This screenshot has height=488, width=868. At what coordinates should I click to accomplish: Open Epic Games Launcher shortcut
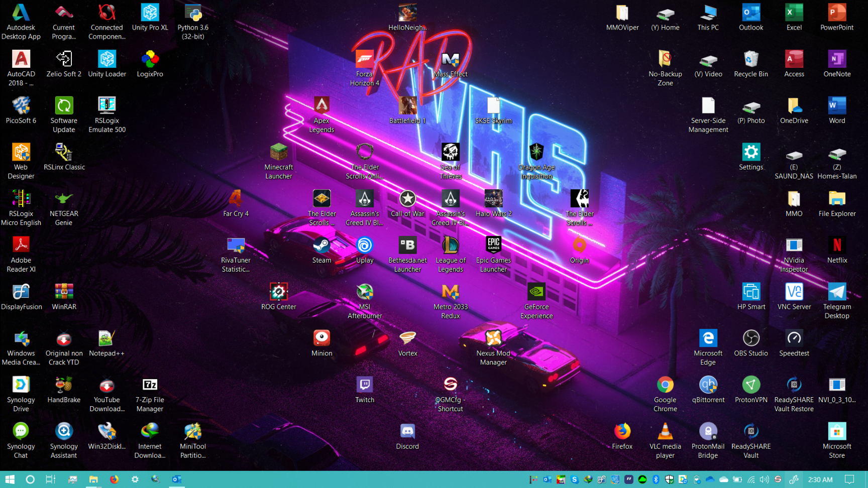coord(493,255)
